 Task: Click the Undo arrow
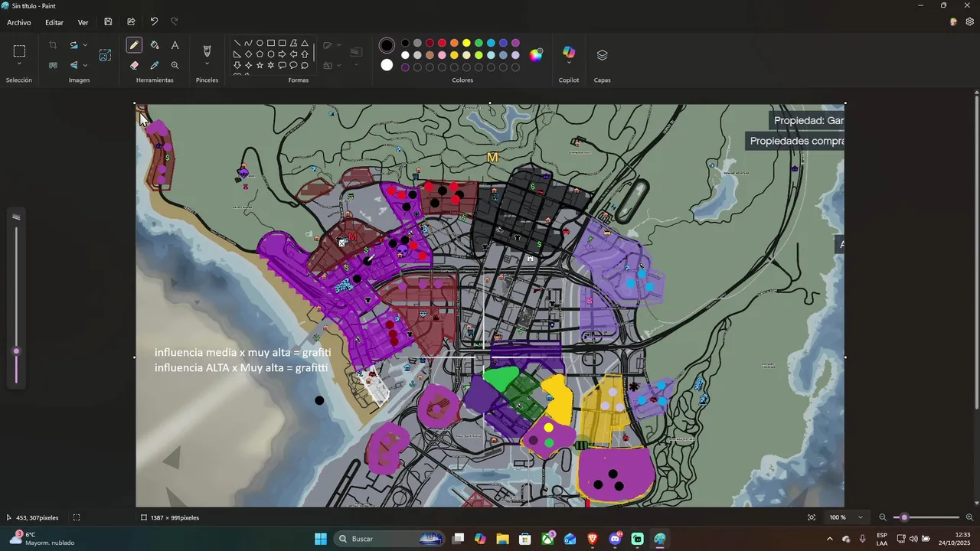tap(154, 22)
